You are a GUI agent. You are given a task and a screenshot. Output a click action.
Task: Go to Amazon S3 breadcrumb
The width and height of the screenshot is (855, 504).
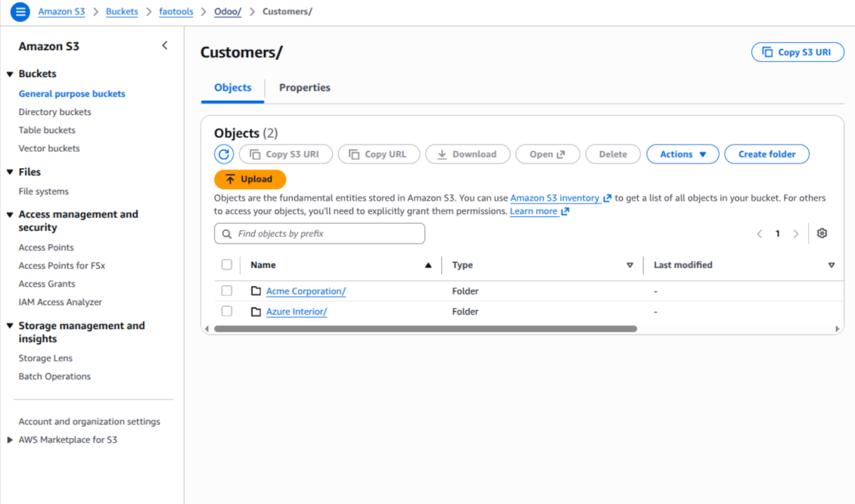[x=61, y=11]
